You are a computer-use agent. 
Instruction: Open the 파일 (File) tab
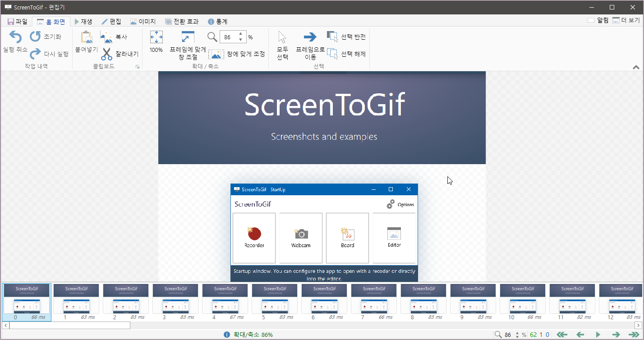pos(18,21)
